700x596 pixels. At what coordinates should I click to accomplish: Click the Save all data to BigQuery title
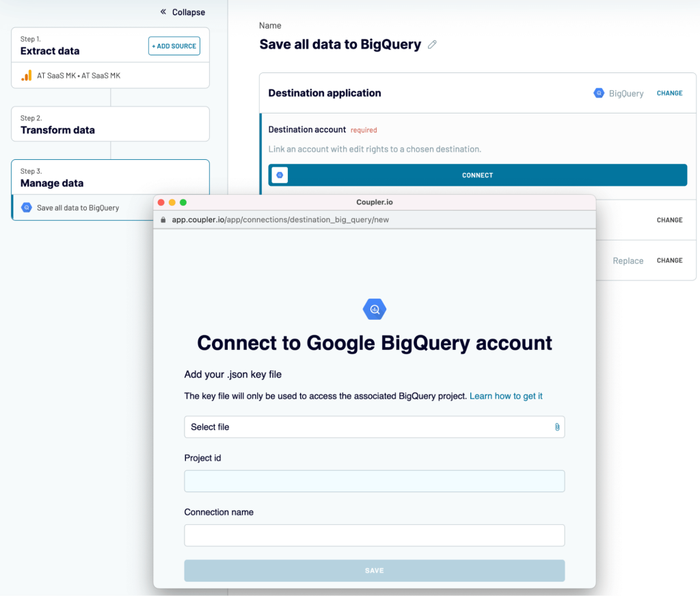pyautogui.click(x=340, y=44)
